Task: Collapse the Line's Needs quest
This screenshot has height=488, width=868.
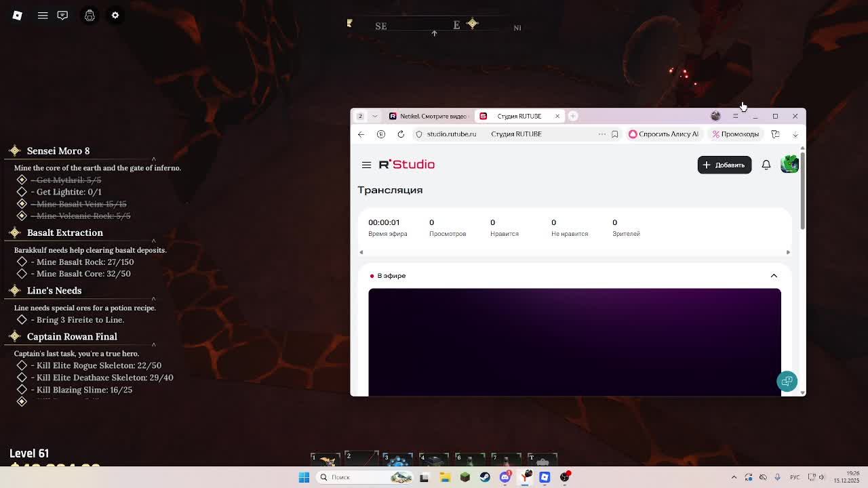Action: tap(153, 299)
